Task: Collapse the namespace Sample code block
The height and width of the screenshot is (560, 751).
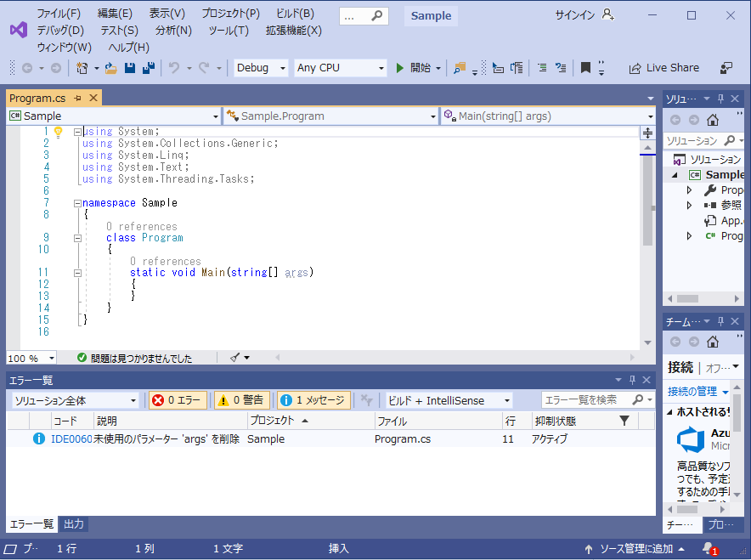Action: point(77,203)
